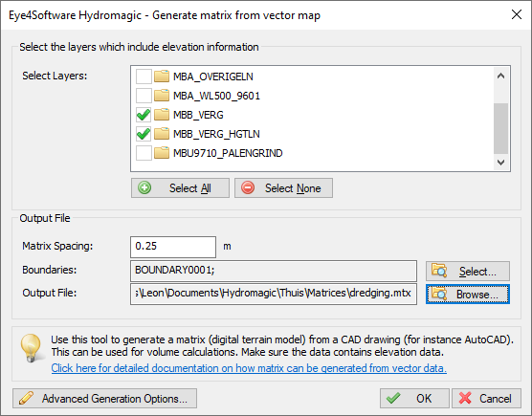Image resolution: width=532 pixels, height=416 pixels.
Task: Click the folder search icon on Browse button
Action: point(439,294)
